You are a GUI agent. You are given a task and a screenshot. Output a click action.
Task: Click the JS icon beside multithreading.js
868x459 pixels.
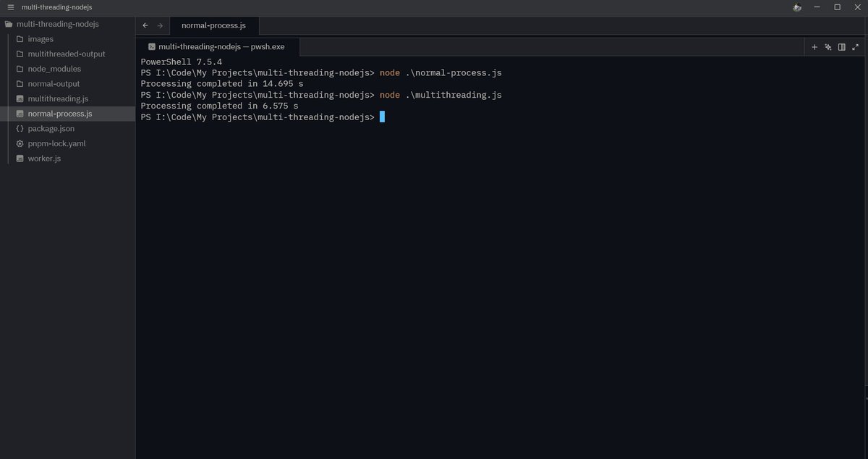click(x=20, y=98)
